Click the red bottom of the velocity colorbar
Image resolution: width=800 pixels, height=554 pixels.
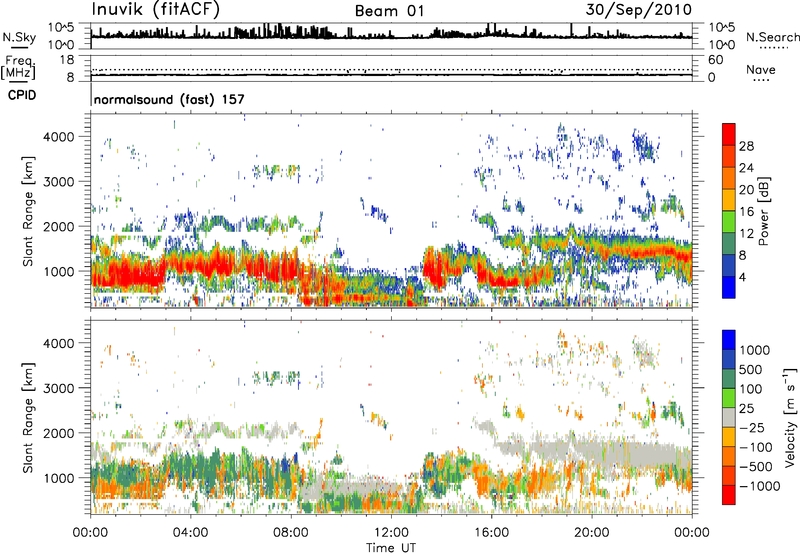pyautogui.click(x=729, y=495)
